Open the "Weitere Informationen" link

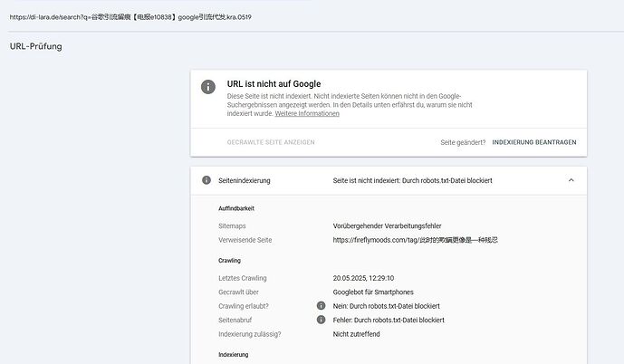pyautogui.click(x=307, y=114)
